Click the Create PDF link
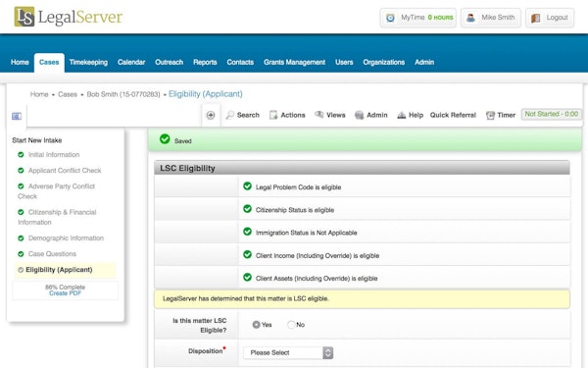Screen dimensions: 588x368 66,293
